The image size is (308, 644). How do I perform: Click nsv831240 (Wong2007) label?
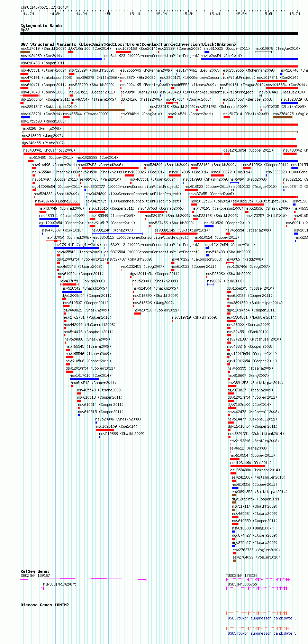pos(112,230)
